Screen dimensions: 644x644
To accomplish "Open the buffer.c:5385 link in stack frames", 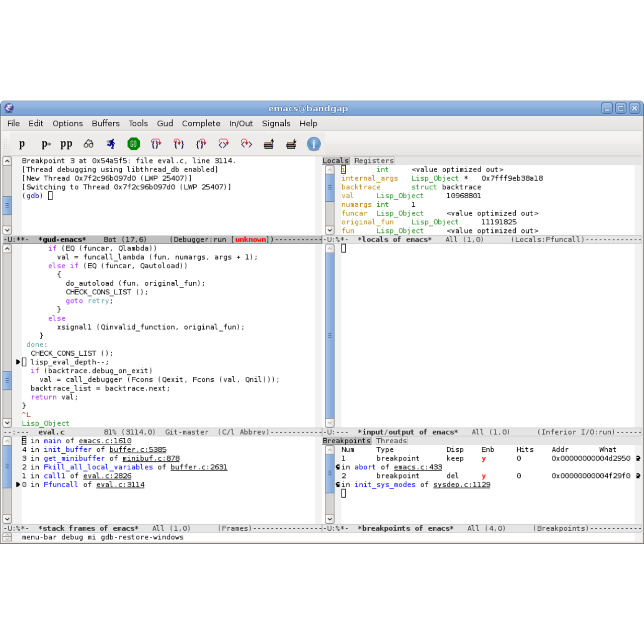I will (x=137, y=450).
